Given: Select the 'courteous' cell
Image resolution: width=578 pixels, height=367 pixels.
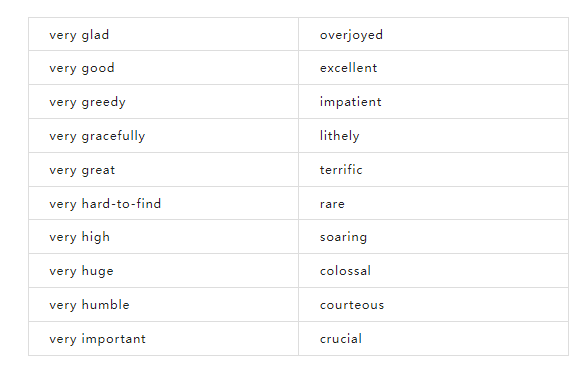Looking at the screenshot, I should point(434,304).
